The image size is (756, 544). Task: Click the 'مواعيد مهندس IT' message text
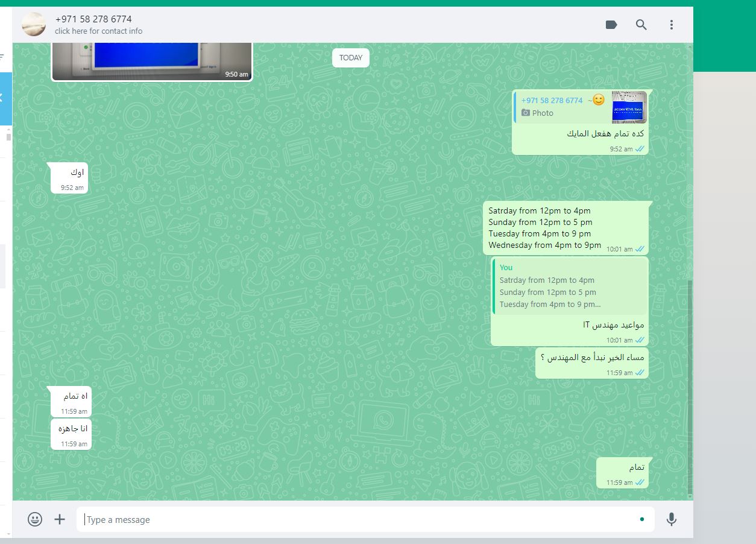point(613,325)
